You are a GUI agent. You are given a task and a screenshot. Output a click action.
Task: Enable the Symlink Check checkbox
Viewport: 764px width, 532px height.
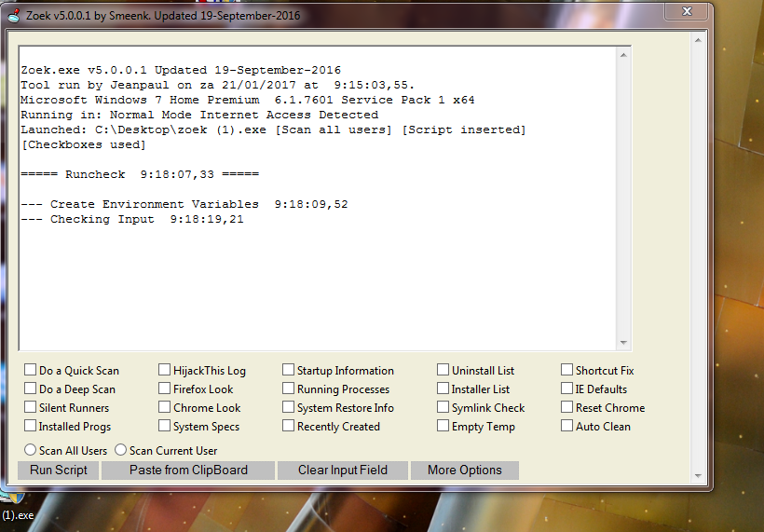click(x=443, y=407)
